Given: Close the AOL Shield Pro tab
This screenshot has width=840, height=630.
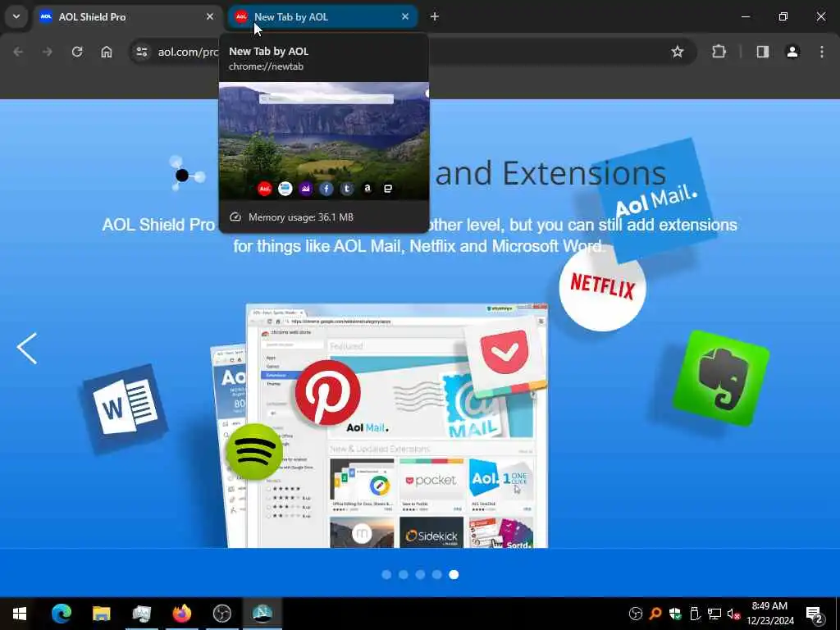Looking at the screenshot, I should click(x=209, y=16).
